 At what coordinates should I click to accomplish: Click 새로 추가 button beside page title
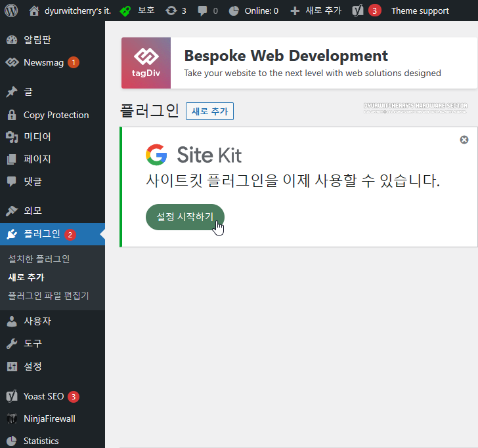209,111
